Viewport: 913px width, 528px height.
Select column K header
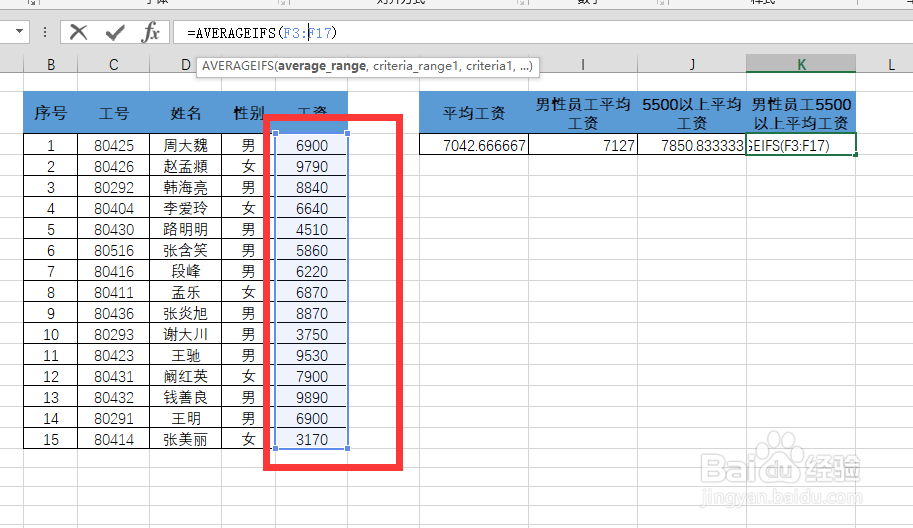(x=801, y=65)
